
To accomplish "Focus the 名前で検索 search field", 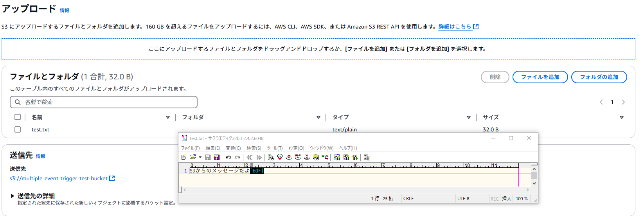I will tap(104, 102).
